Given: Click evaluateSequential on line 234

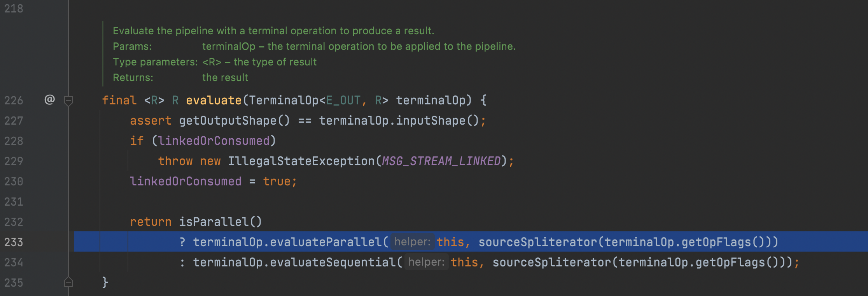Looking at the screenshot, I should pos(333,263).
